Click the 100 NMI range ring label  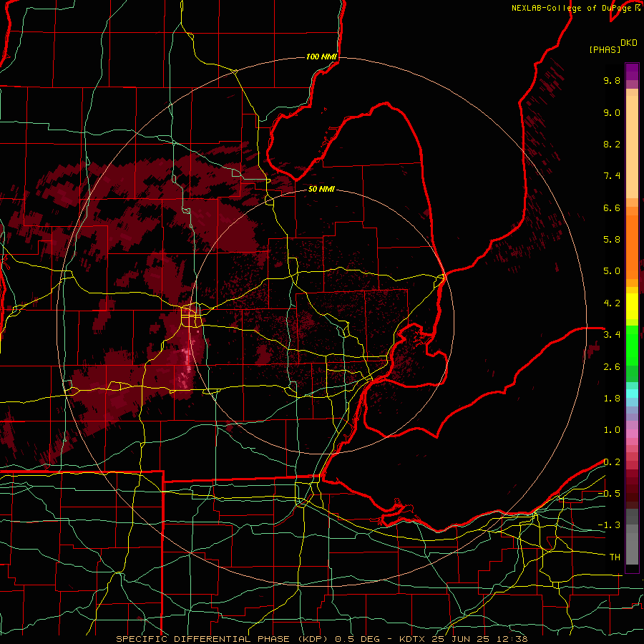(x=321, y=57)
